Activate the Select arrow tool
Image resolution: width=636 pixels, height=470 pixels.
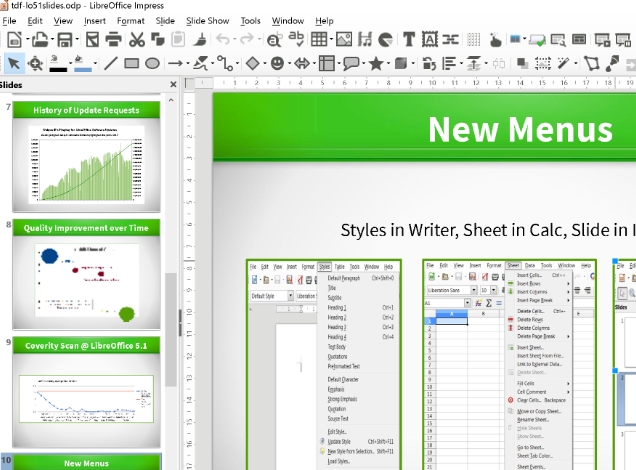14,64
